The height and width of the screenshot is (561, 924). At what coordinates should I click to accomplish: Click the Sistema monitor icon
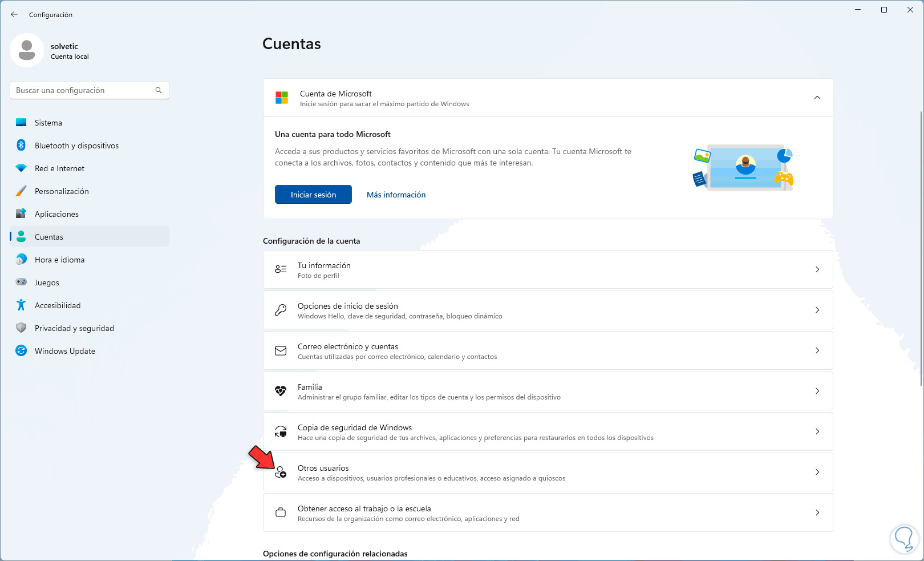tap(21, 123)
